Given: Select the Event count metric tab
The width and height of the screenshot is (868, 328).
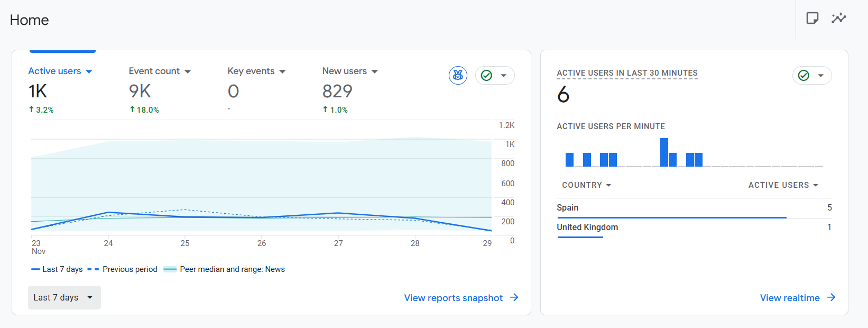Looking at the screenshot, I should pyautogui.click(x=154, y=71).
